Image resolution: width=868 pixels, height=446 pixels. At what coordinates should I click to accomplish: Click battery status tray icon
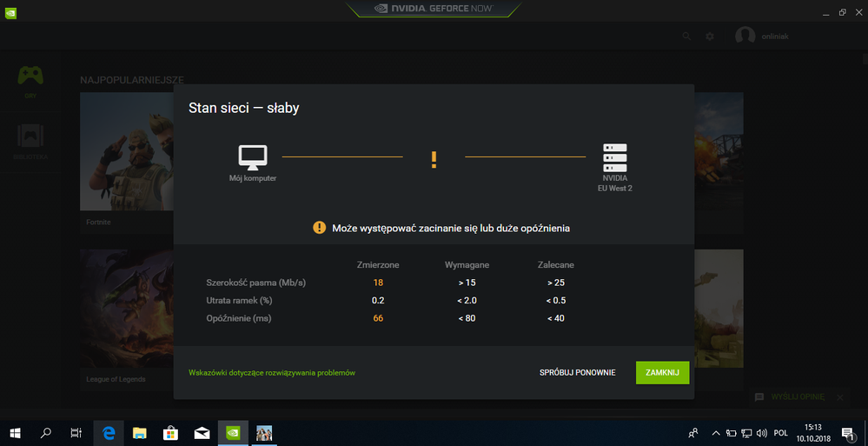(x=732, y=433)
